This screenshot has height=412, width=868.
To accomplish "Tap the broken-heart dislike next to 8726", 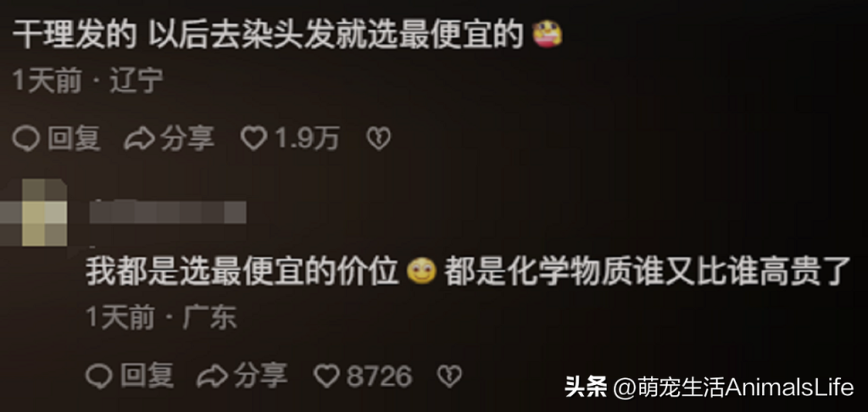I will tap(449, 376).
